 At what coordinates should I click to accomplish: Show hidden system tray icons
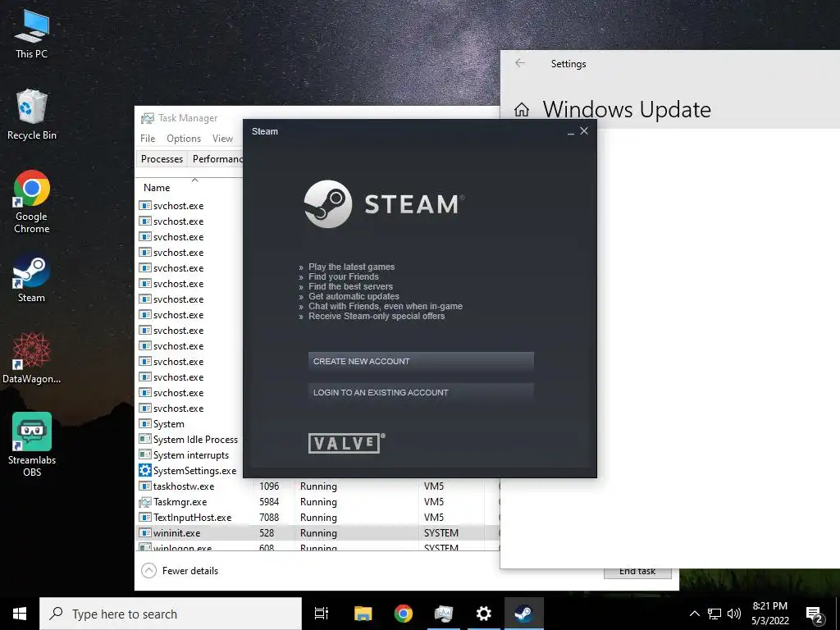(x=694, y=614)
